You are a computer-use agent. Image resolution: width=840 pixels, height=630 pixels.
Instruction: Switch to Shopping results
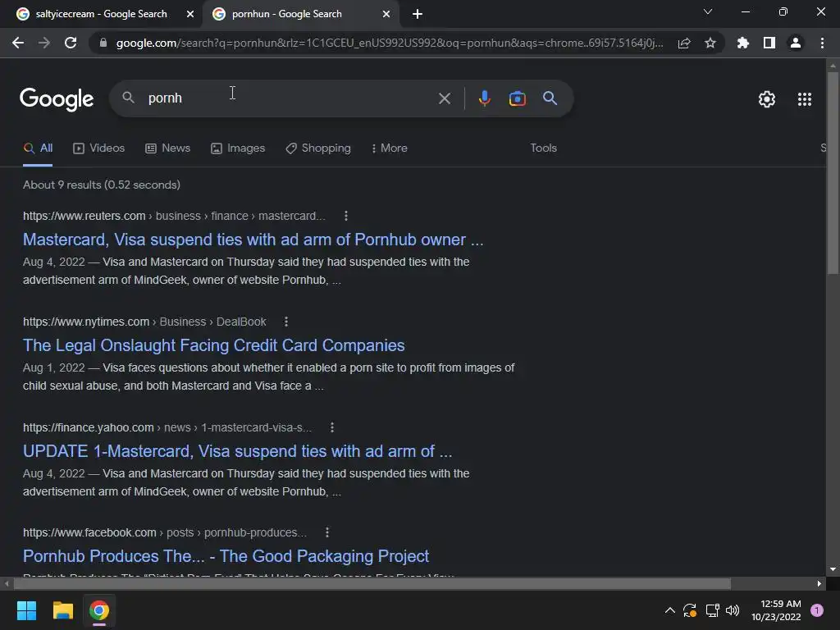[x=318, y=148]
